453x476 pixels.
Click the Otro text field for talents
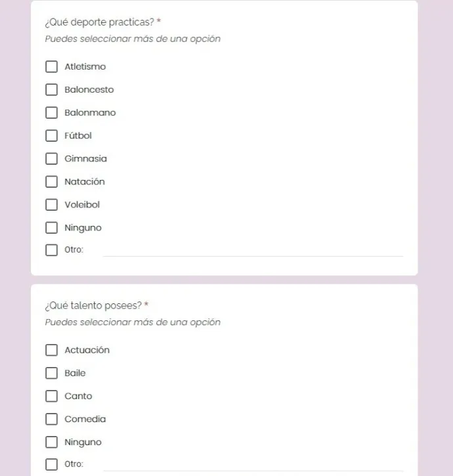pyautogui.click(x=253, y=465)
